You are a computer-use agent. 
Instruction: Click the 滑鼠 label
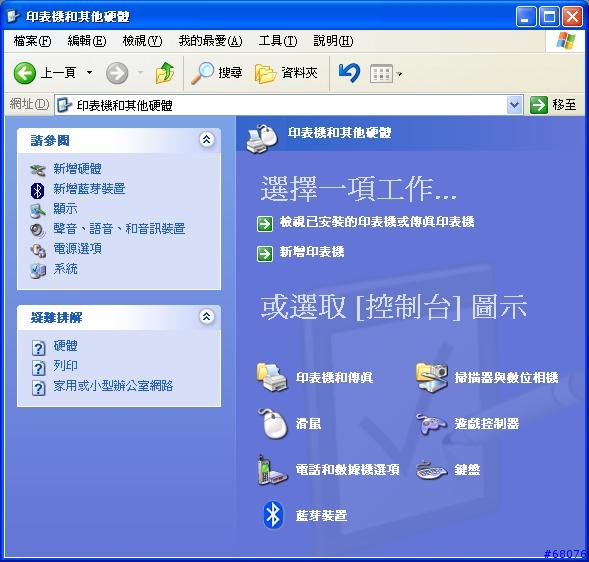tap(308, 424)
